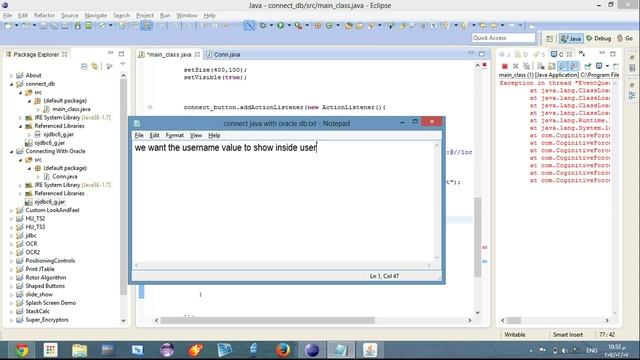This screenshot has height=360, width=640.
Task: Collapse the connect_db project
Action: [11, 84]
